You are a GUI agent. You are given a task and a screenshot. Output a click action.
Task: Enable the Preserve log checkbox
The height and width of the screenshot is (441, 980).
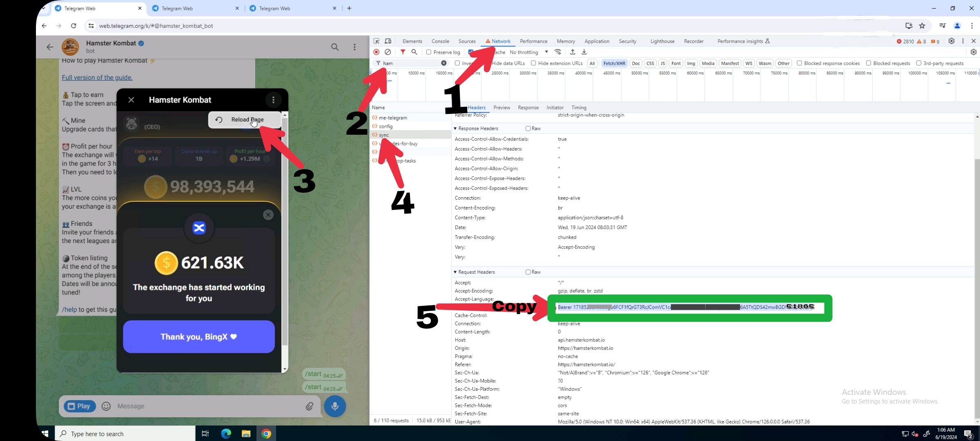[x=429, y=52]
